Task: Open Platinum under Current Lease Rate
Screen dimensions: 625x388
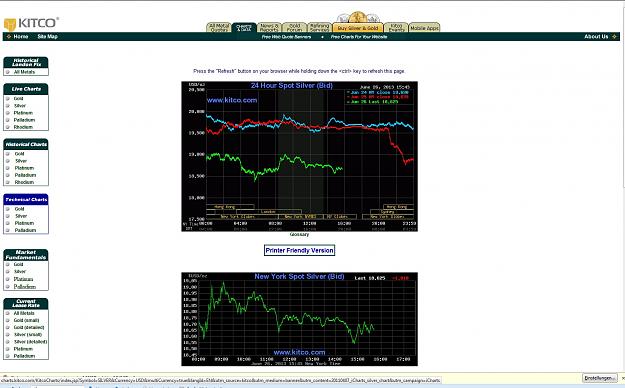Action: pos(23,349)
